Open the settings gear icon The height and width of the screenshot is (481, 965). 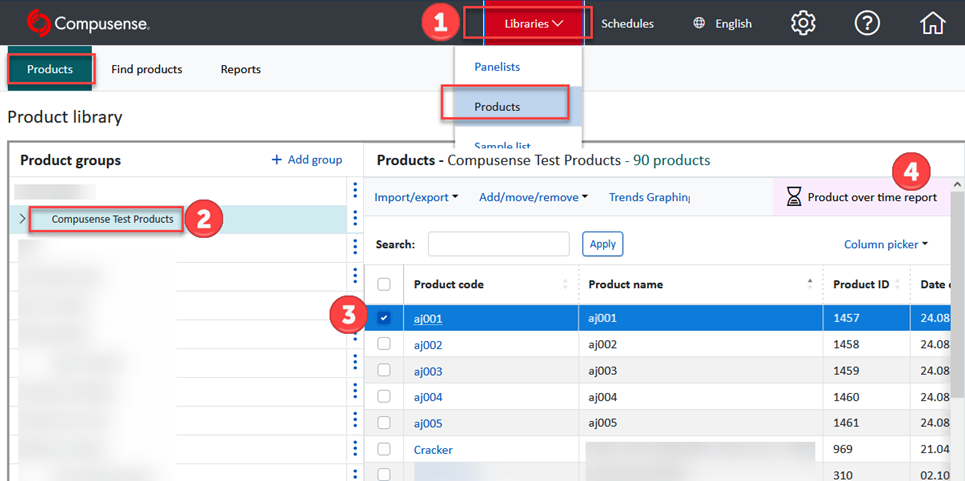(x=803, y=23)
